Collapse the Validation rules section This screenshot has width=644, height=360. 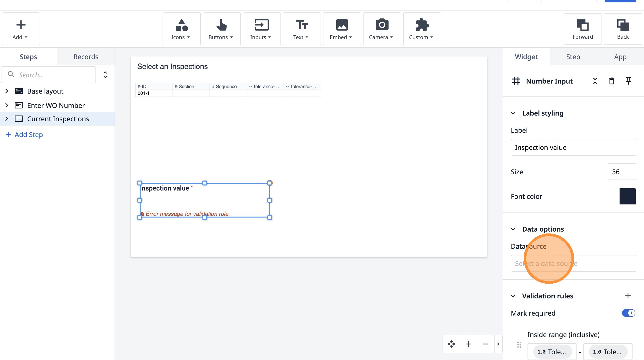[513, 296]
